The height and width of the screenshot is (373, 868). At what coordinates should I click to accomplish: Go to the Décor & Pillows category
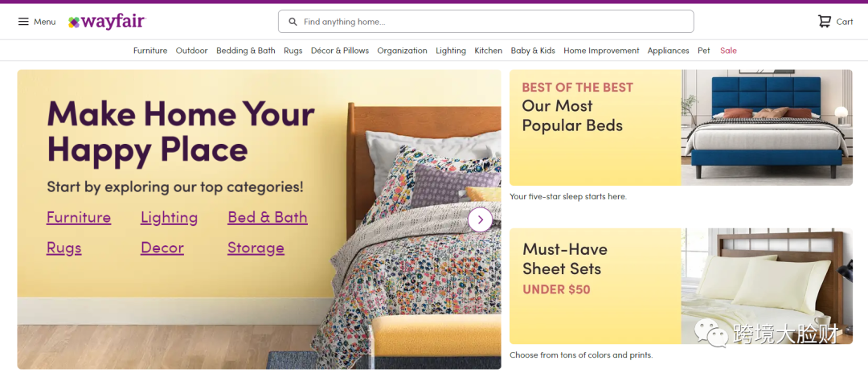coord(339,51)
